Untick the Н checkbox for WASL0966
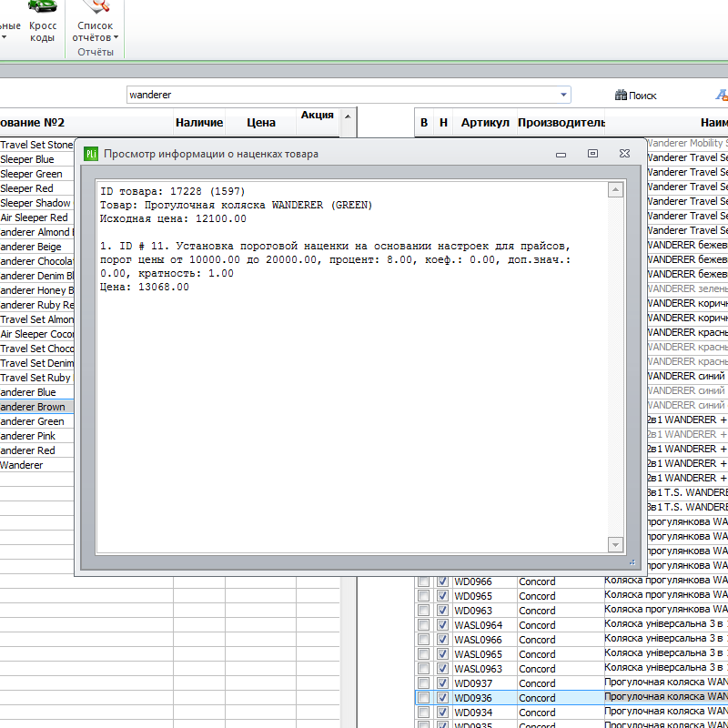Screen dimensions: 728x728 click(442, 640)
